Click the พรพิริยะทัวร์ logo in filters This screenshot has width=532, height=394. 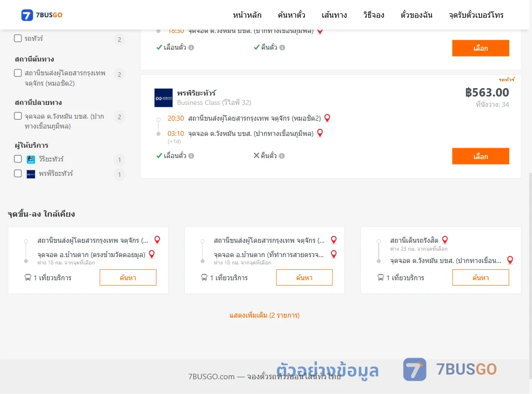pyautogui.click(x=31, y=174)
